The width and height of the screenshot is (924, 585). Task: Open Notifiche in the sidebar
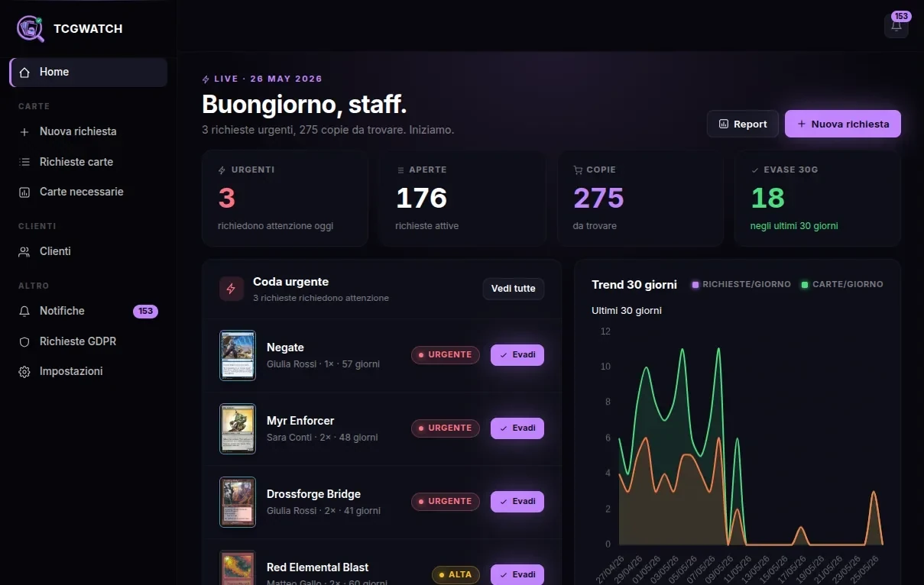[x=89, y=311]
